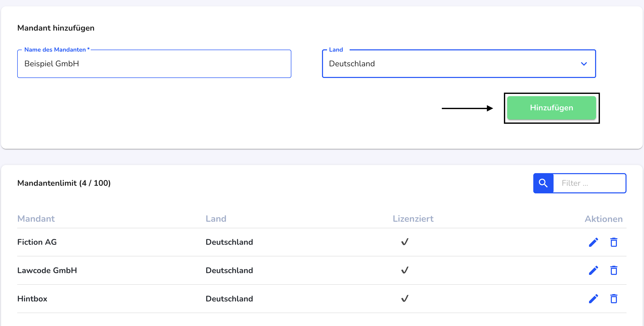
Task: Sort by the Land column header
Action: (x=216, y=219)
